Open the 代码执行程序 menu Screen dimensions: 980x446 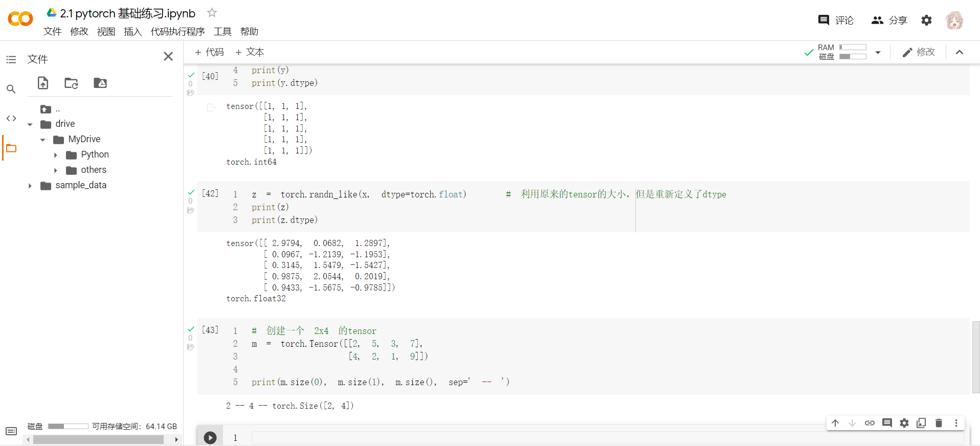pos(177,32)
